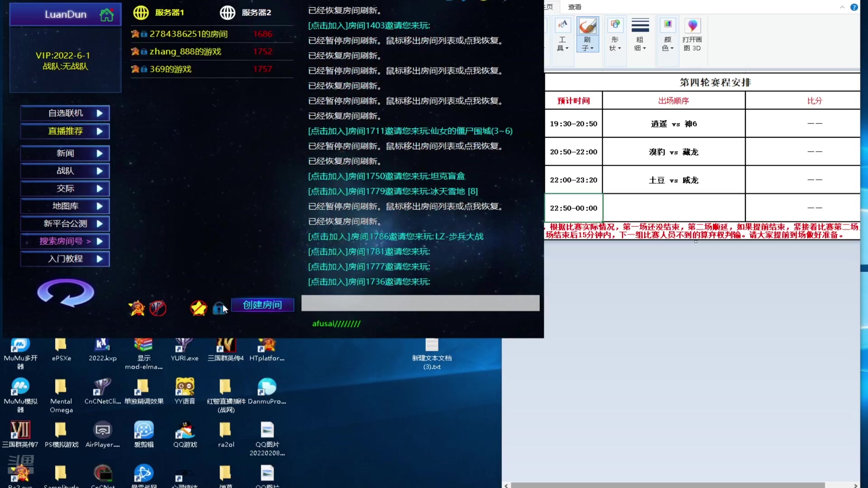The height and width of the screenshot is (488, 868).
Task: Open the 新建文本文档 (3).txt file
Action: click(x=432, y=354)
